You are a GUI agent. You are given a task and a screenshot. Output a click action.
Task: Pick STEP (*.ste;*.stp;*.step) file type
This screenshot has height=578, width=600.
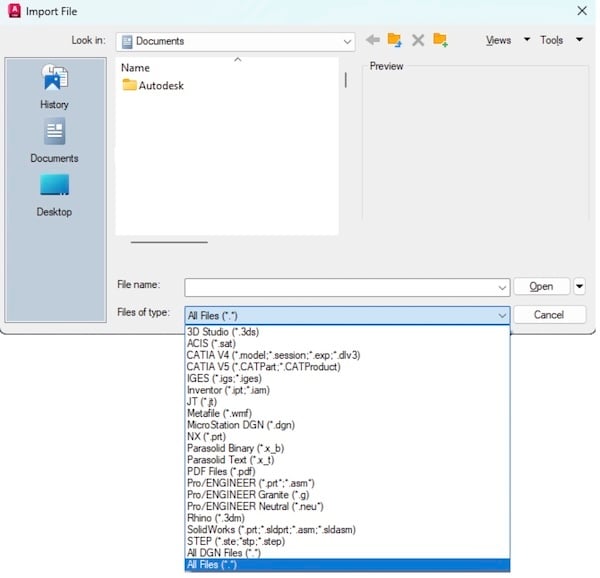[347, 541]
